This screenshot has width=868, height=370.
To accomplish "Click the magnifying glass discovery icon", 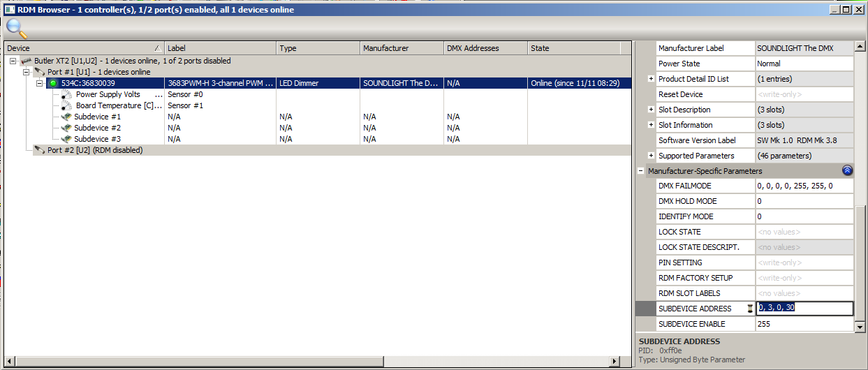I will (x=17, y=29).
